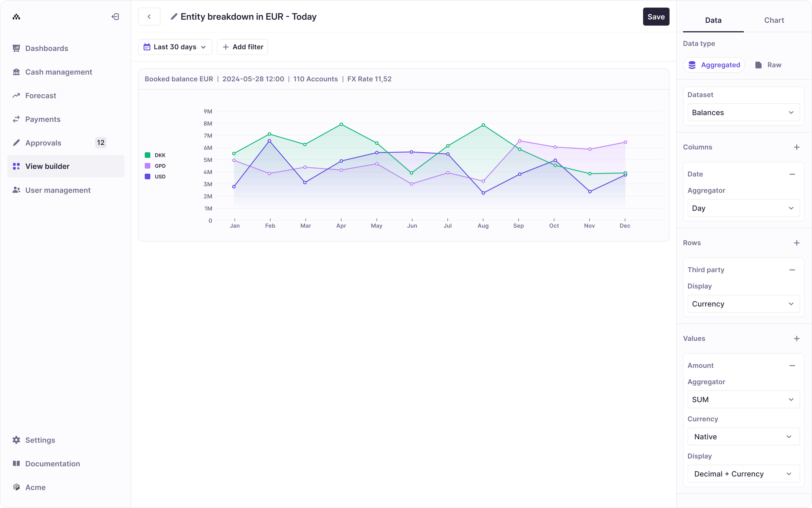Switch to the Chart tab
Viewport: 812px width, 508px height.
click(774, 20)
